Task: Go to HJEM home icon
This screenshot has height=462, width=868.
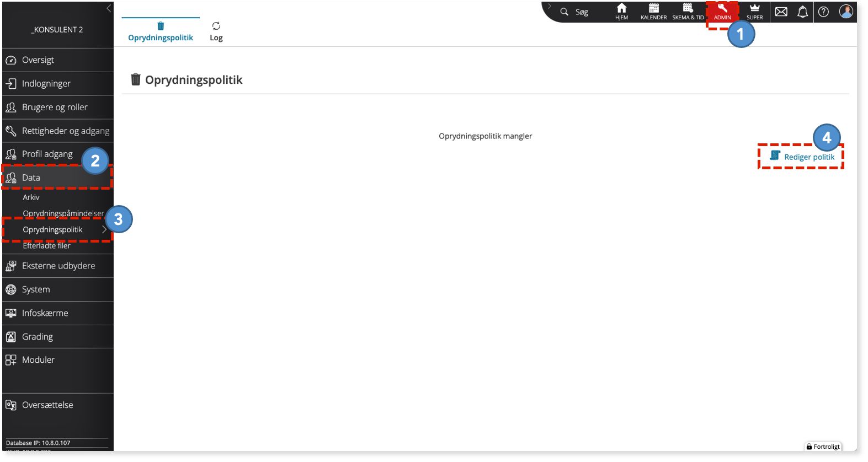Action: tap(621, 12)
